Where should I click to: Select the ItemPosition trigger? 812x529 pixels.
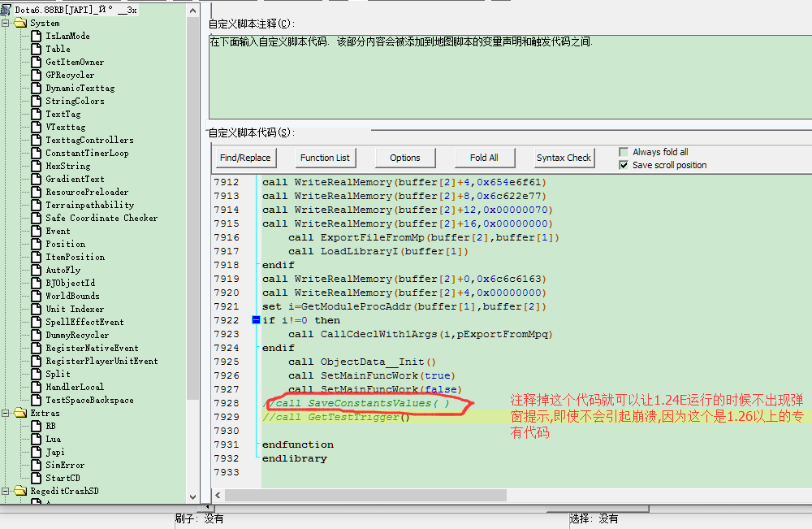(x=75, y=257)
